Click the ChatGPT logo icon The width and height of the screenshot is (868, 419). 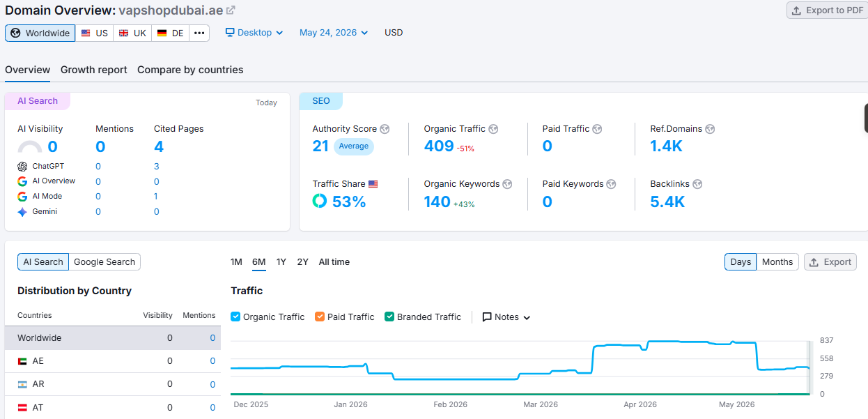point(22,166)
